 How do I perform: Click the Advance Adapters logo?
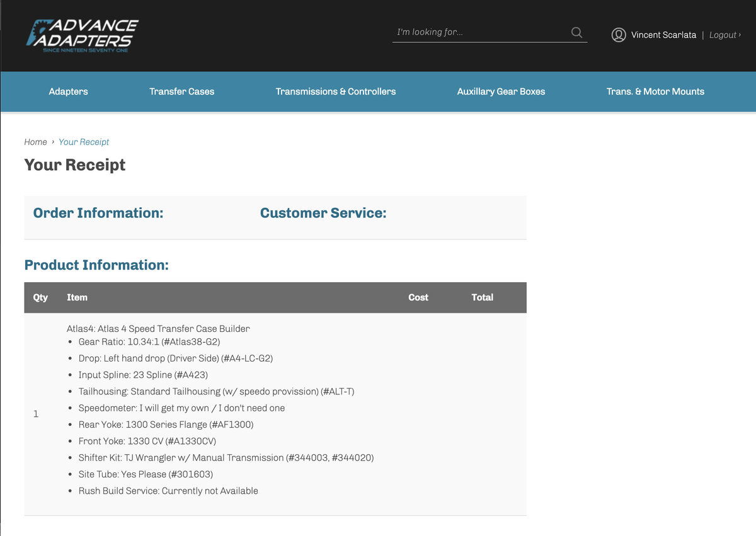click(x=82, y=35)
